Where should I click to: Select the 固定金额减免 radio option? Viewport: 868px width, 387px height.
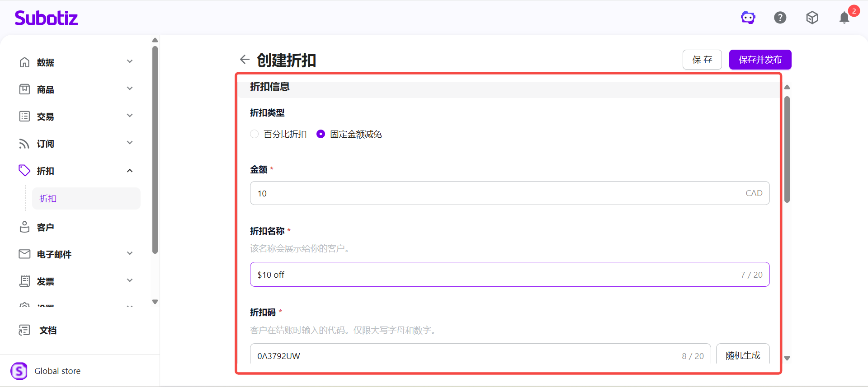pyautogui.click(x=321, y=134)
